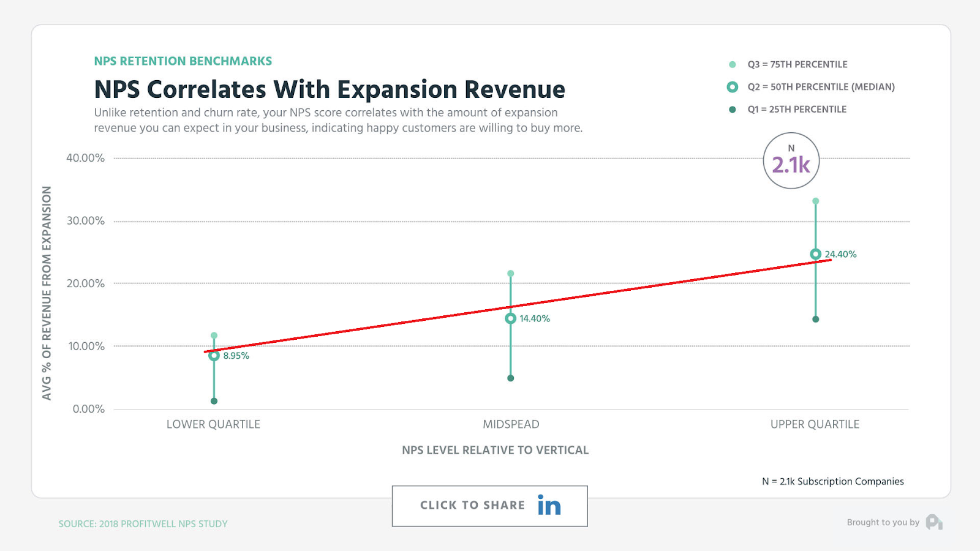This screenshot has width=980, height=551.
Task: Click the LOWER QUARTILE axis label
Action: coord(213,424)
